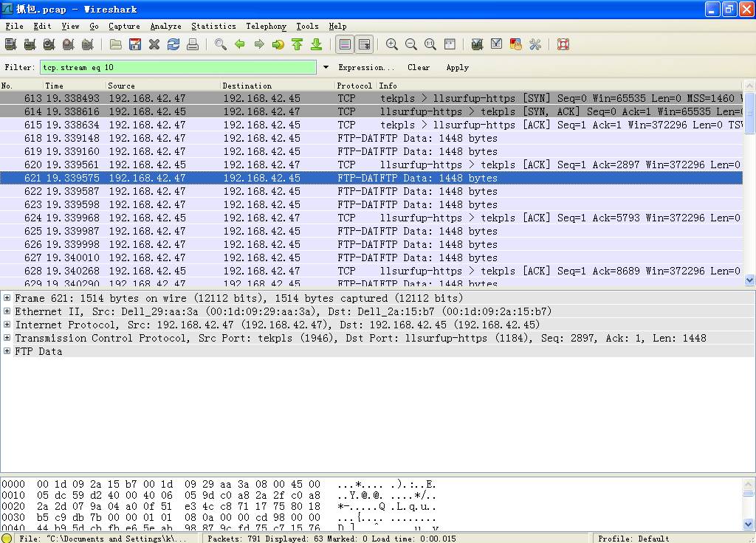Print packets with printer icon
Image resolution: width=756 pixels, height=543 pixels.
[x=193, y=45]
